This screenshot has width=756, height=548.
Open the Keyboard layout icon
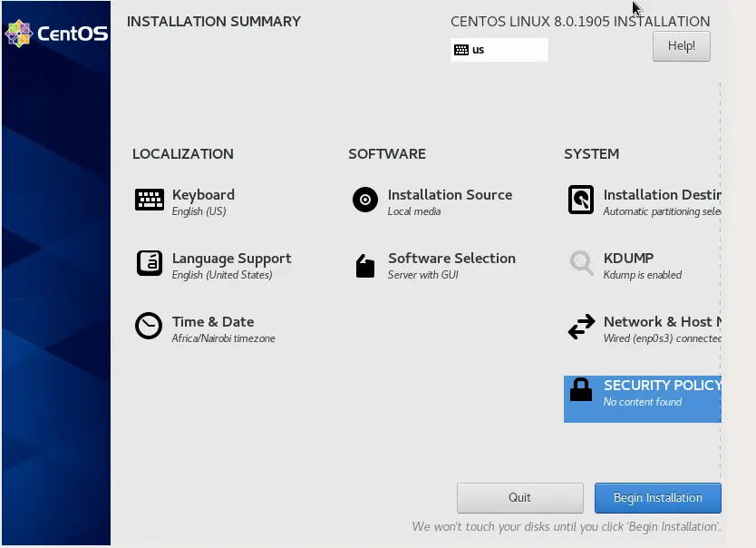point(149,200)
